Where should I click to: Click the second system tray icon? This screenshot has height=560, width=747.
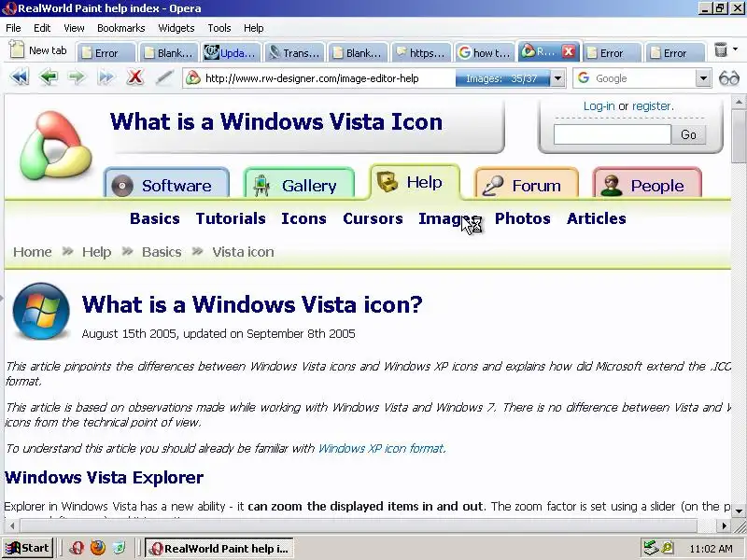[668, 548]
